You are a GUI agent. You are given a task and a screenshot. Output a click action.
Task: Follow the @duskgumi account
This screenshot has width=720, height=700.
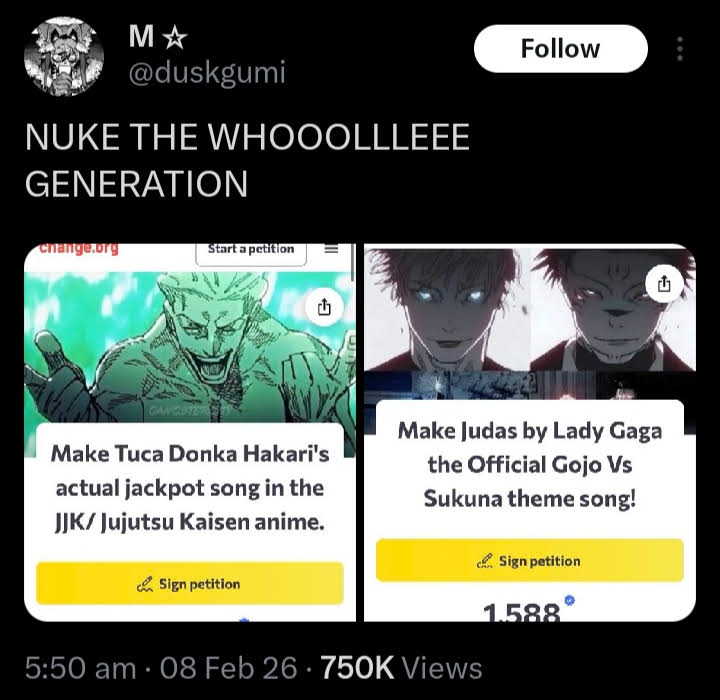(x=560, y=49)
